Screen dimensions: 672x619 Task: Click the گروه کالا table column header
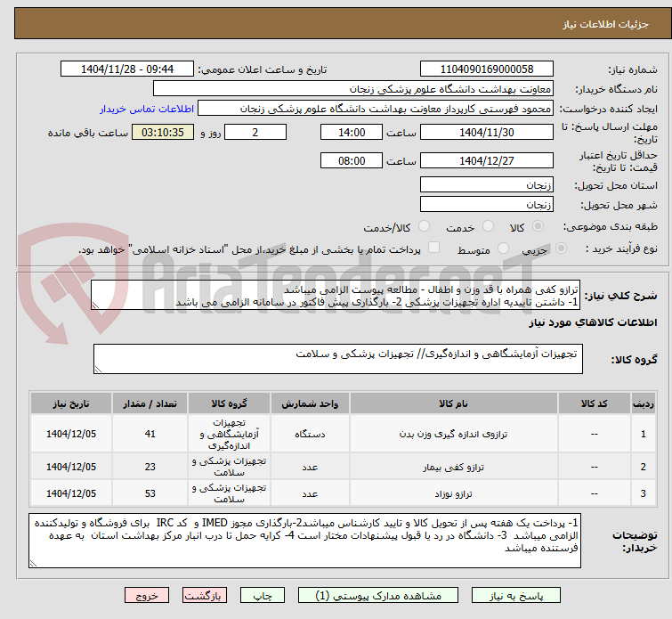[x=230, y=403]
